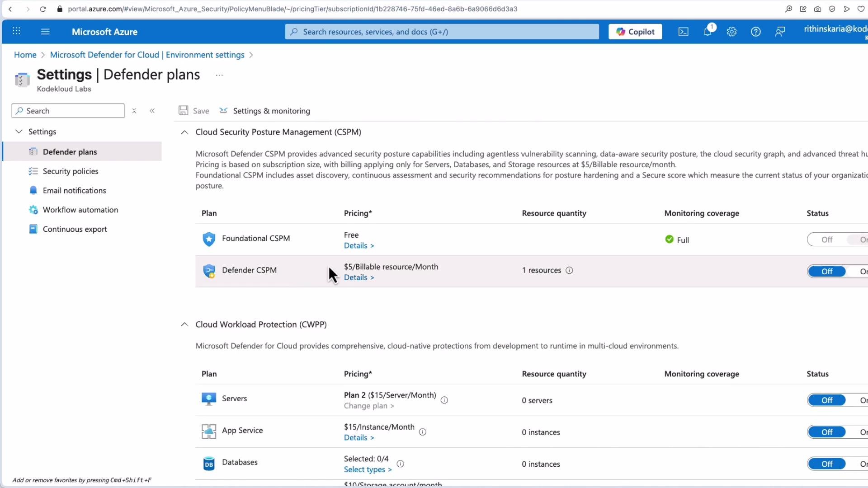Click the Settings Defender plans header icon

tap(22, 80)
